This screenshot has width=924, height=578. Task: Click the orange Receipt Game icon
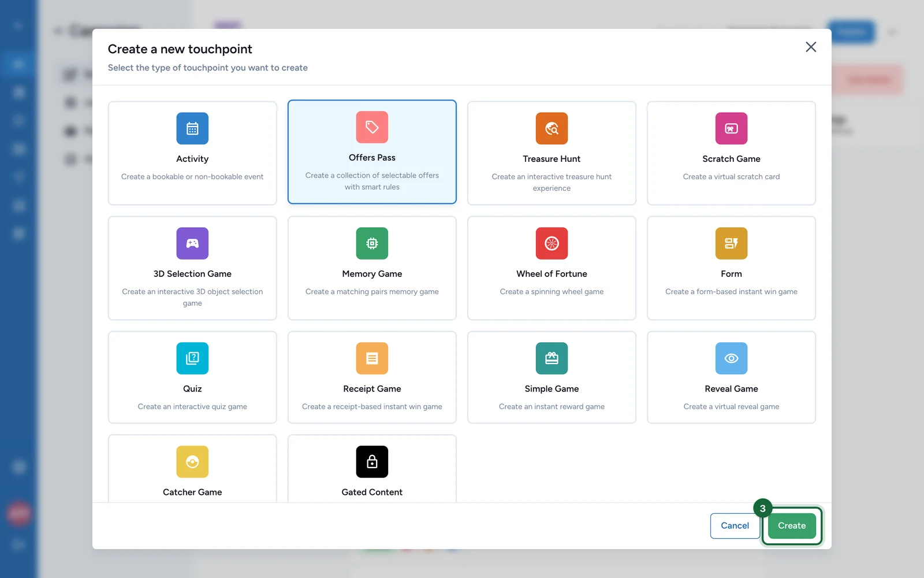(372, 358)
